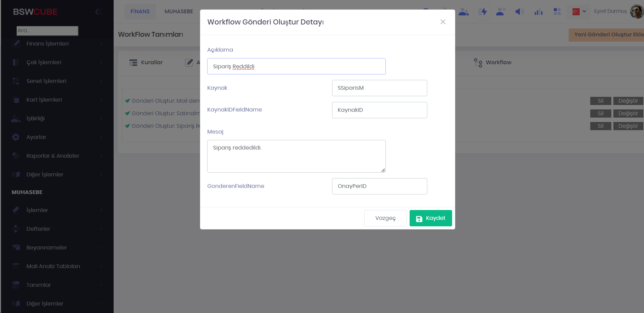The image size is (644, 313).
Task: Click the Açıklama text field
Action: (296, 66)
